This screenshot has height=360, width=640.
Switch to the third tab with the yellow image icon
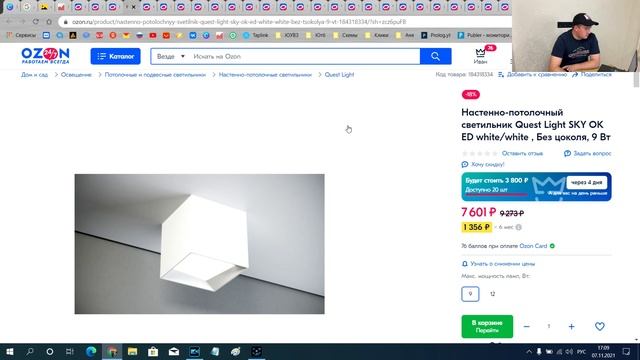pyautogui.click(x=44, y=7)
